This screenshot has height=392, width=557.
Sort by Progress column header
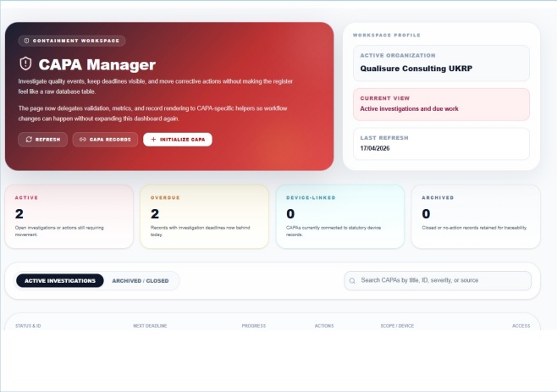pyautogui.click(x=254, y=326)
